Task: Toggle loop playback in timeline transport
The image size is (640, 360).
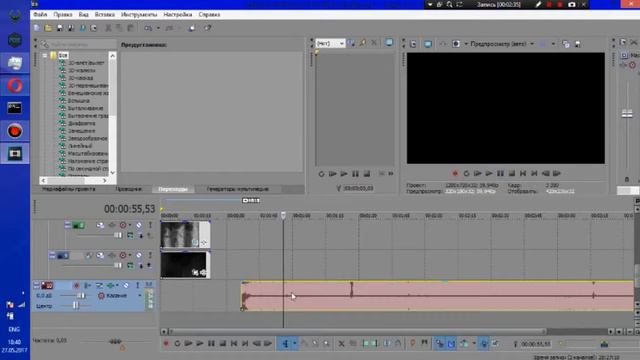Action: click(177, 344)
